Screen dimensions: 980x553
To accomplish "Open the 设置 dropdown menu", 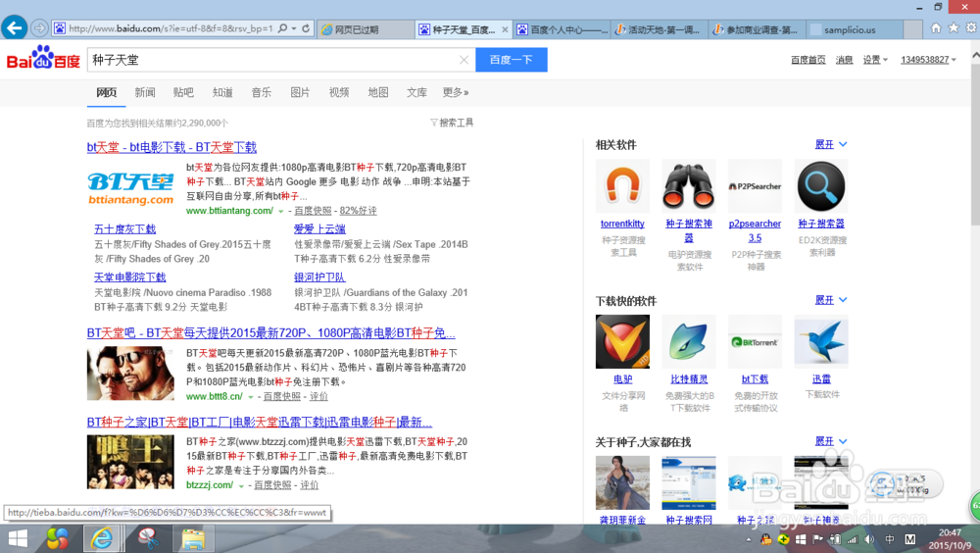I will [875, 60].
